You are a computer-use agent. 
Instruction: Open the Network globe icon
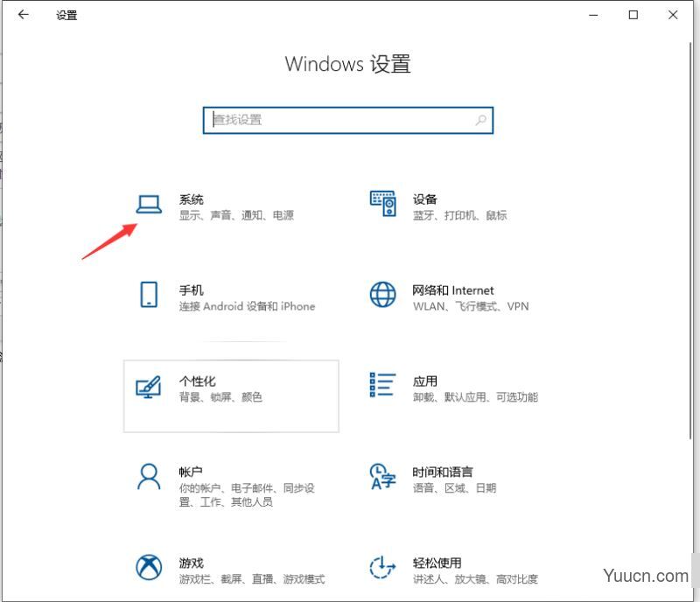382,294
